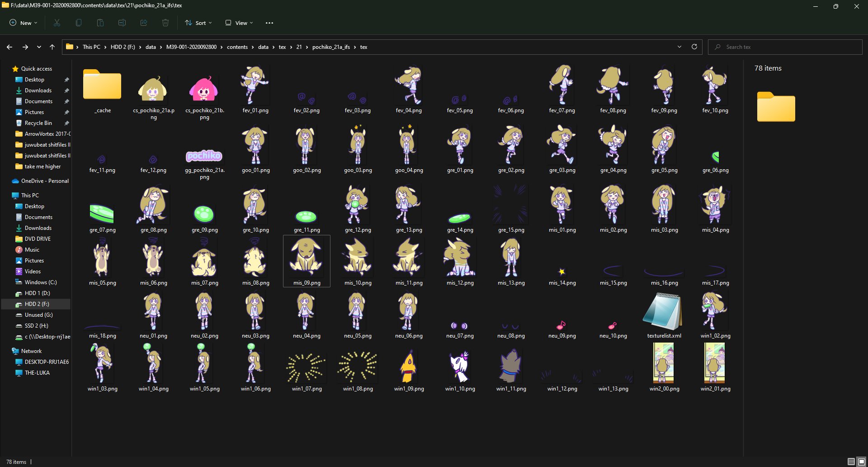Expand the address bar history dropdown
This screenshot has height=467, width=868.
[x=679, y=47]
